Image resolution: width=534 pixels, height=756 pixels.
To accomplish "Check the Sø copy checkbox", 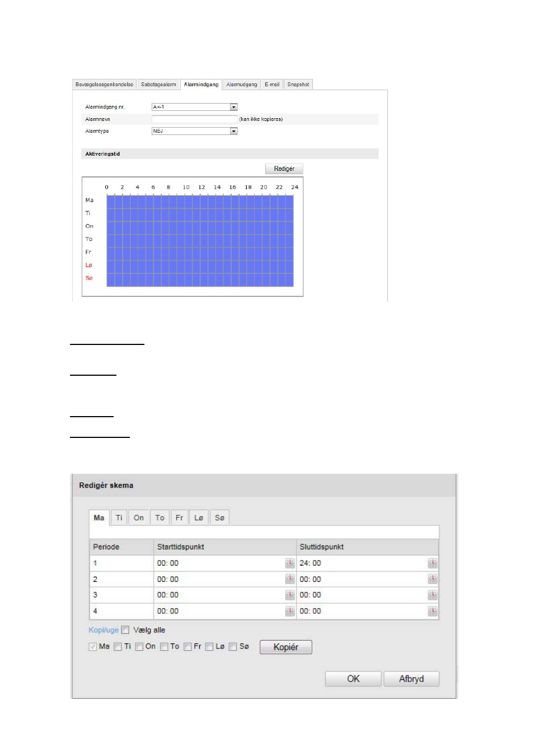I will coord(233,647).
